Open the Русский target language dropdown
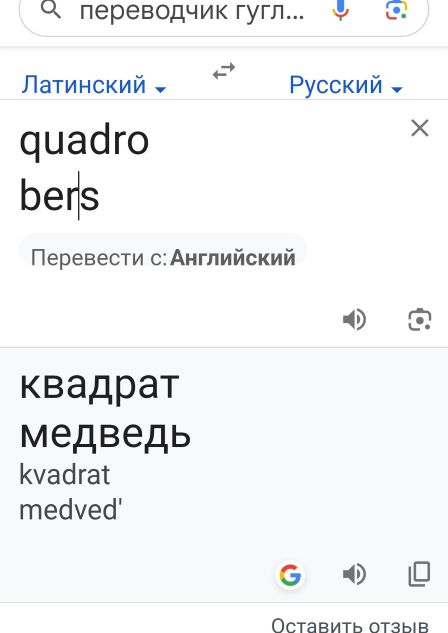 pyautogui.click(x=346, y=85)
